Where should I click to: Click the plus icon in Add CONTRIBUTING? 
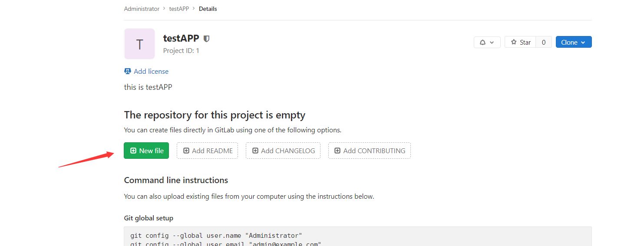coord(337,151)
